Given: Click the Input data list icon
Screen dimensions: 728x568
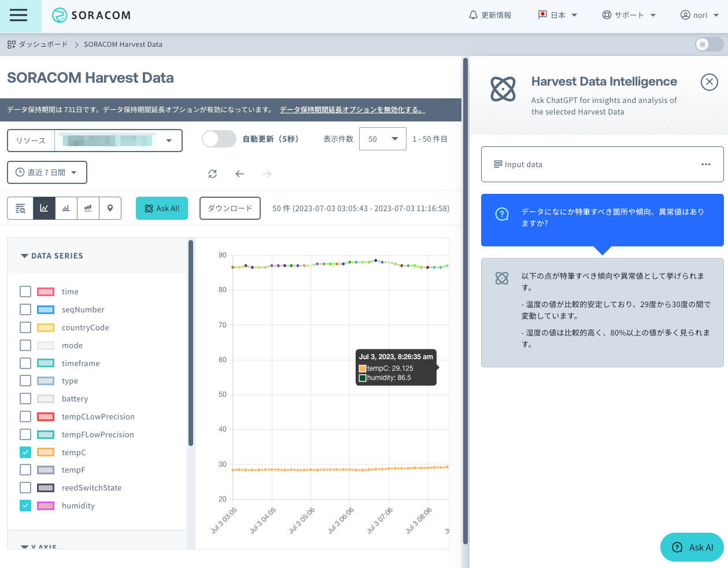Looking at the screenshot, I should click(498, 164).
